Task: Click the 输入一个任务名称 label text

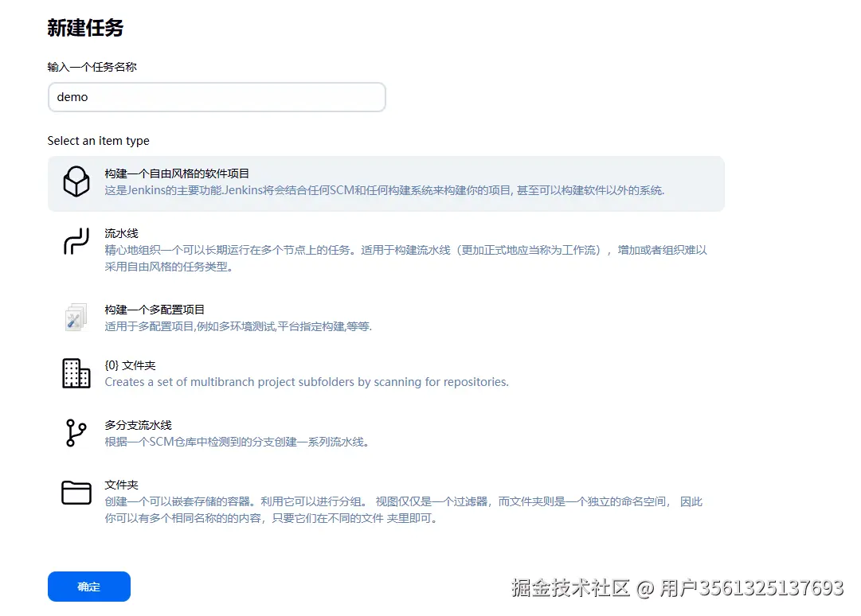Action: pos(92,67)
